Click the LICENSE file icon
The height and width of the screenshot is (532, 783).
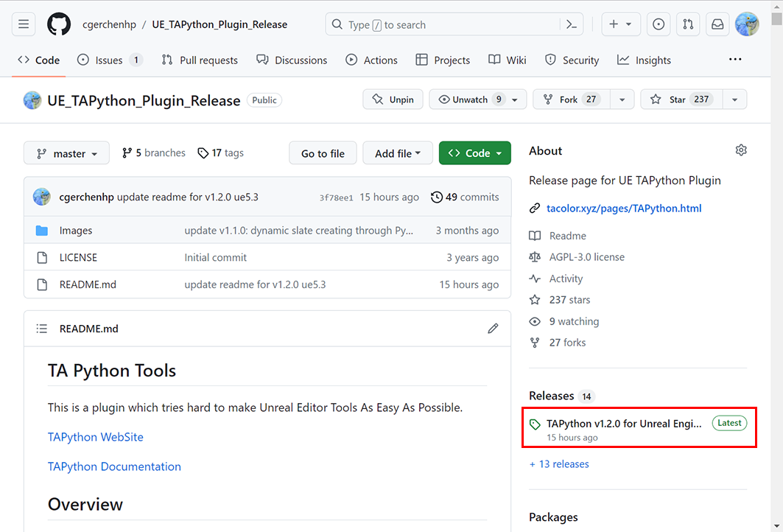tap(42, 257)
